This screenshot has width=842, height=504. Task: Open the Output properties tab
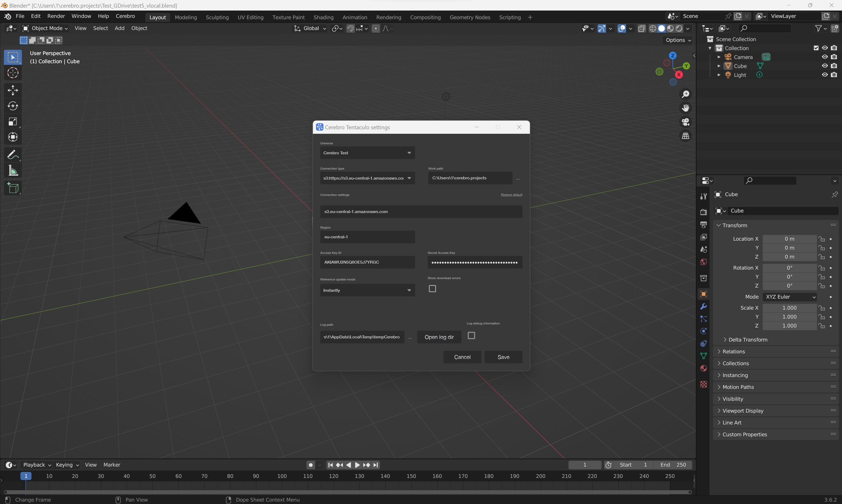tap(703, 225)
